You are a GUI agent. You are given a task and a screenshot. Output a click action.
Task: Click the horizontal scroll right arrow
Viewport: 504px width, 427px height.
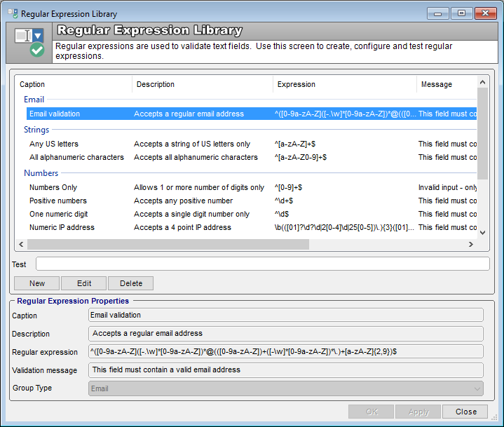pos(471,245)
